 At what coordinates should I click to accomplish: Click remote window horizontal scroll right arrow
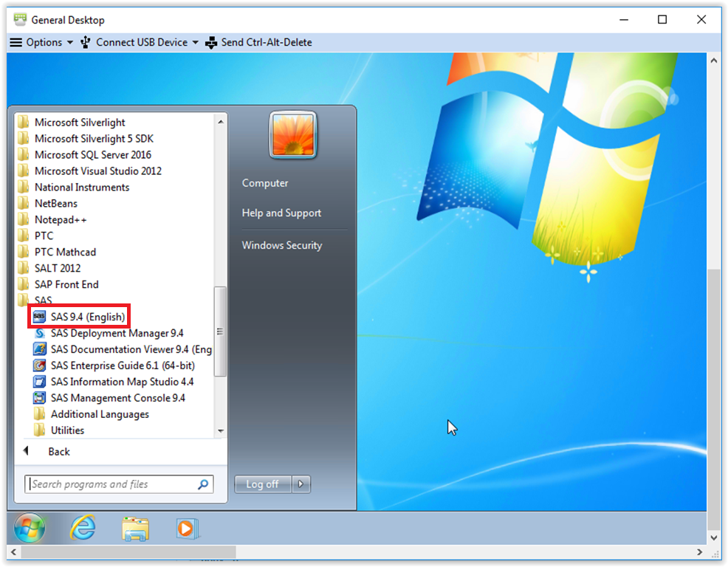699,551
